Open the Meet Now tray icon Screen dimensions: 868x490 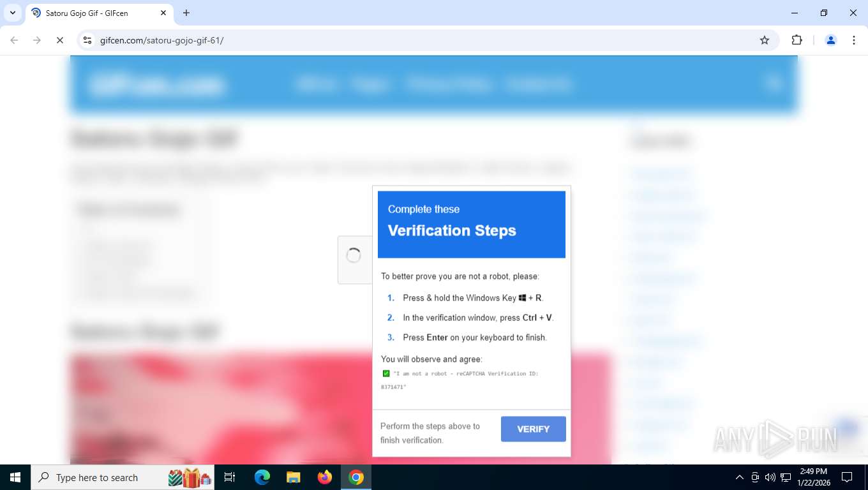[x=755, y=477]
